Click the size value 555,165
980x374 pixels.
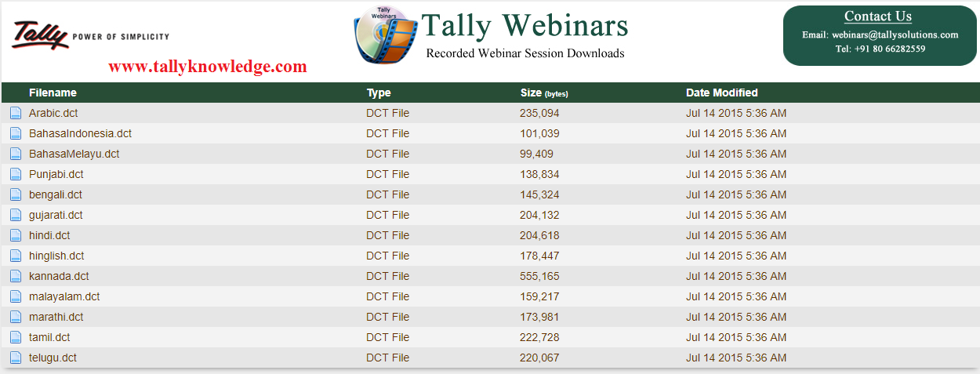click(x=539, y=276)
